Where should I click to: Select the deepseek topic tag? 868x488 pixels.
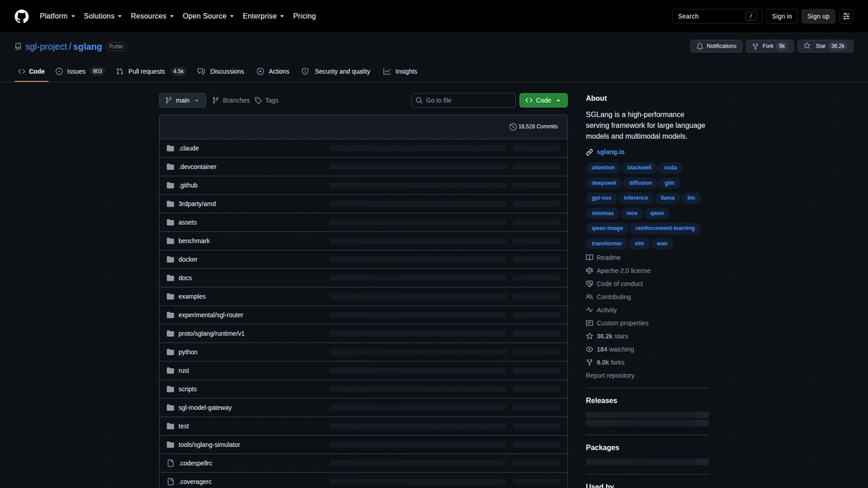pos(604,183)
